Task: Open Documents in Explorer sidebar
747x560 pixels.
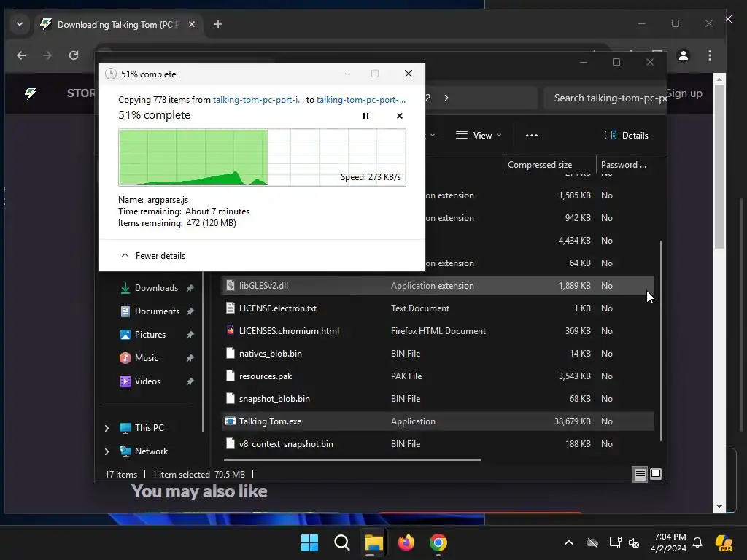Action: click(157, 311)
